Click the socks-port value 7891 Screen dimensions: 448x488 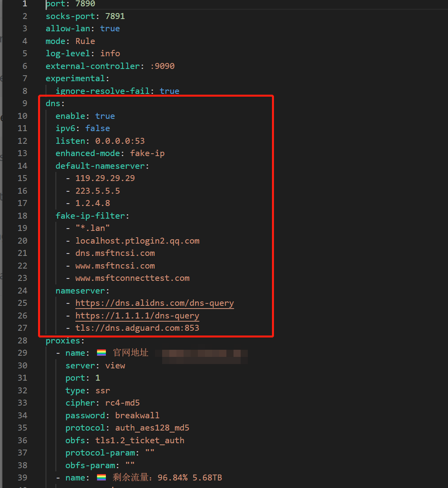pos(115,16)
